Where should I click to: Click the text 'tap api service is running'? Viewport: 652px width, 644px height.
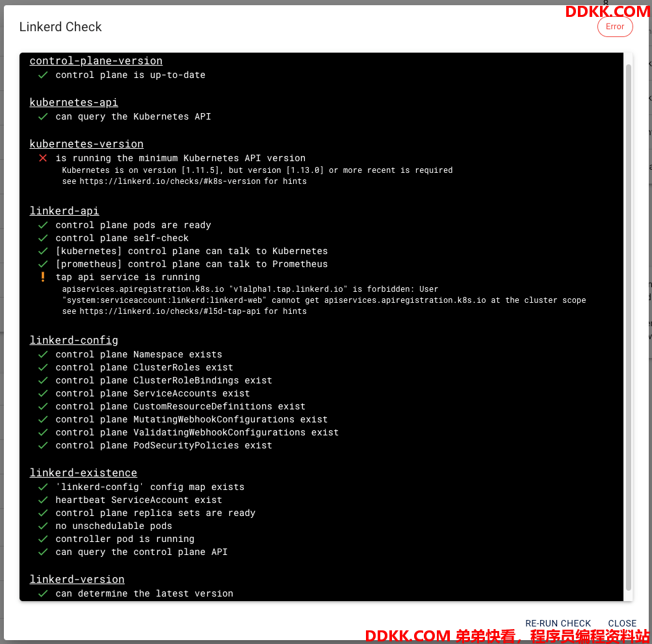(127, 277)
